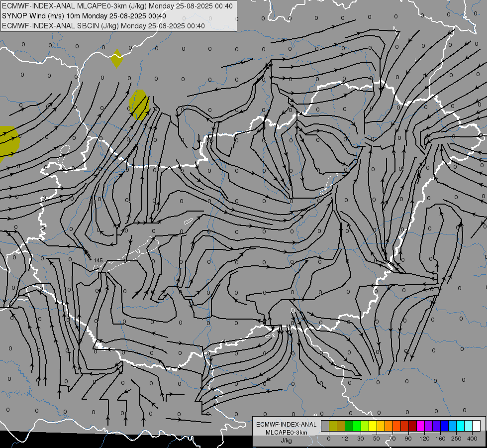Click the legend value 70
Viewport: 487px width, 448px height.
coord(392,439)
